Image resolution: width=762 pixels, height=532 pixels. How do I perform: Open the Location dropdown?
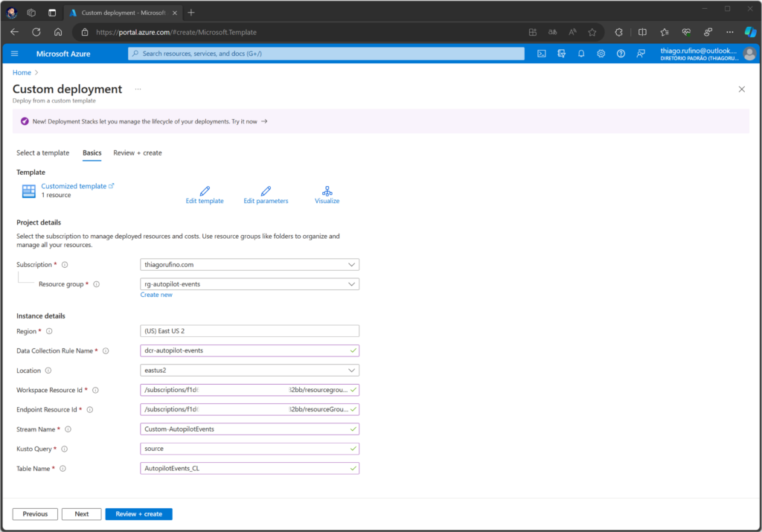click(x=249, y=370)
